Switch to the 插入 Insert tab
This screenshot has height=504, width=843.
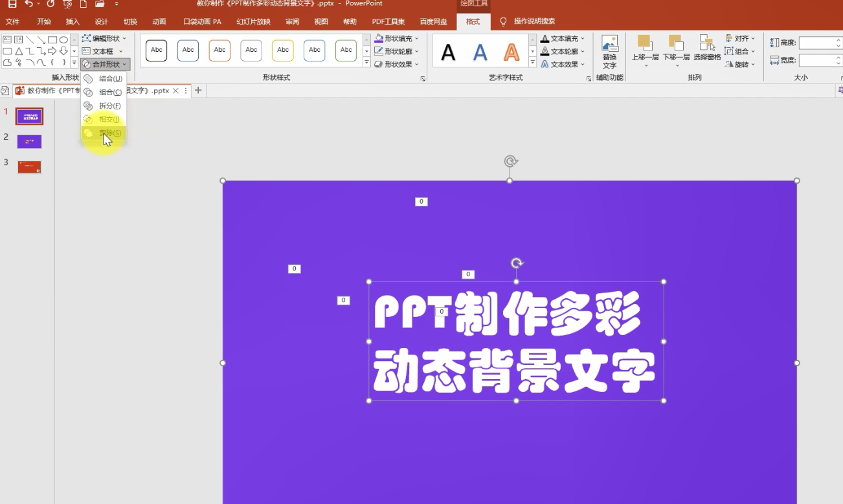click(73, 21)
